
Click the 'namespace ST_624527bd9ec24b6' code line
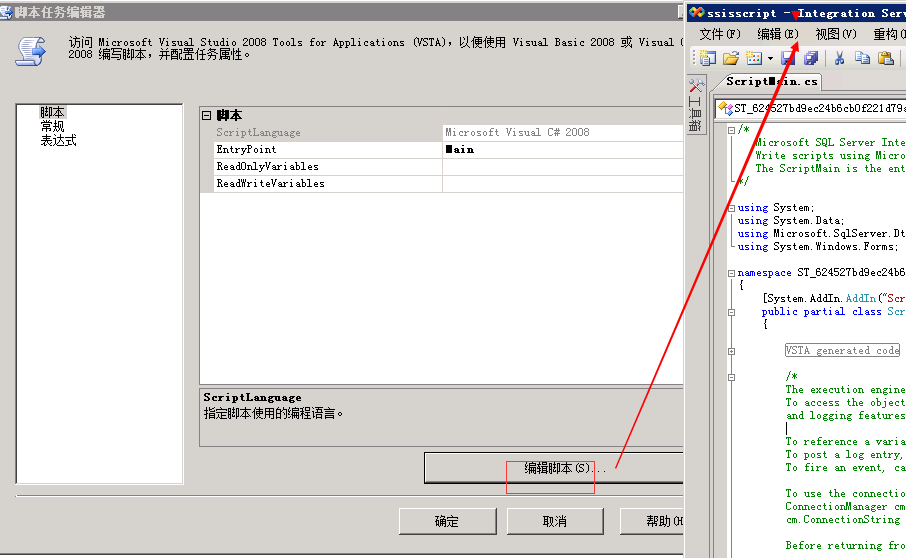(821, 273)
